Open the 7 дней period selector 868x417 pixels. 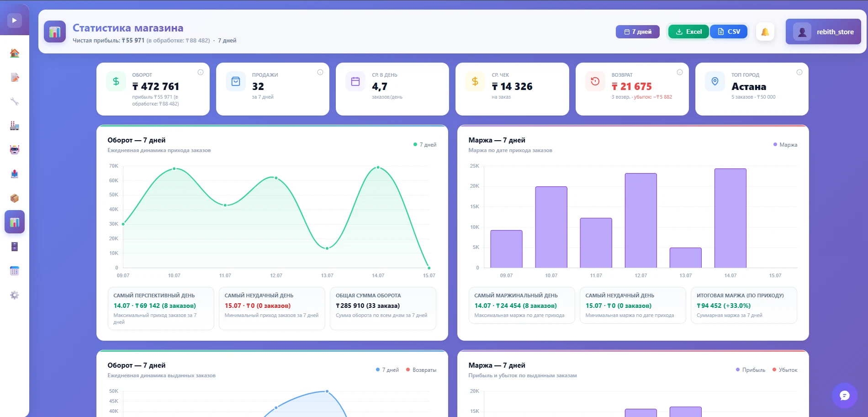point(638,32)
